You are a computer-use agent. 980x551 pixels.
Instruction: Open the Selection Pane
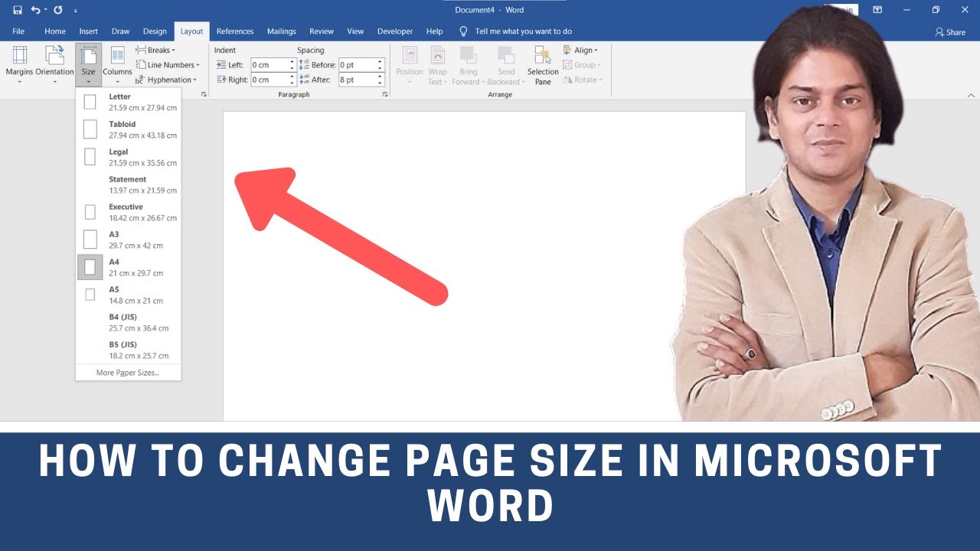[x=543, y=65]
